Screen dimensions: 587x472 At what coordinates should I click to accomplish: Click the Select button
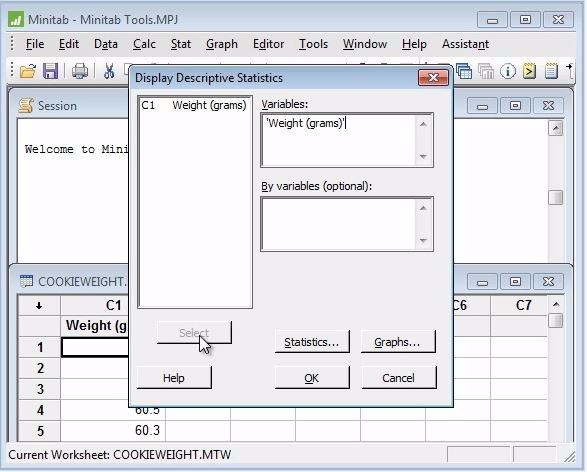tap(194, 332)
